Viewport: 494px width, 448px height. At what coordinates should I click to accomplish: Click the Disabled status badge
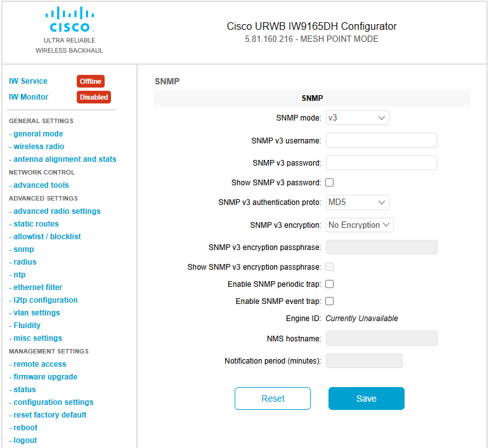(94, 97)
